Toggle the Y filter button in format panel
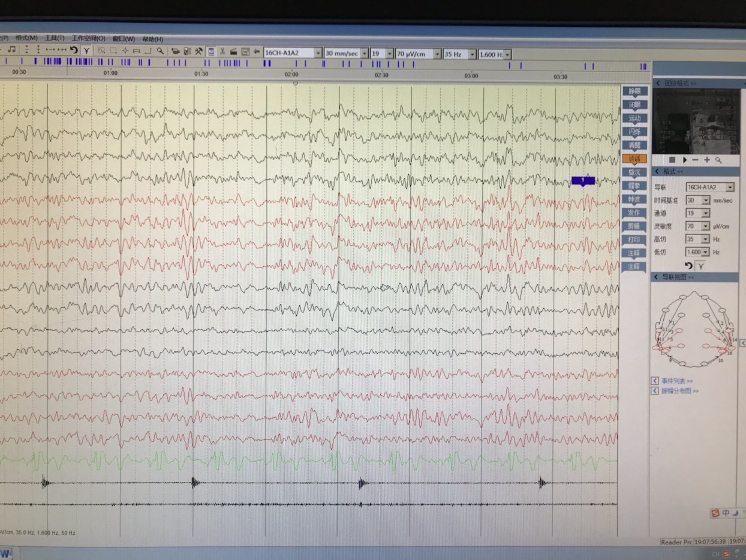This screenshot has width=746, height=560. [x=700, y=266]
